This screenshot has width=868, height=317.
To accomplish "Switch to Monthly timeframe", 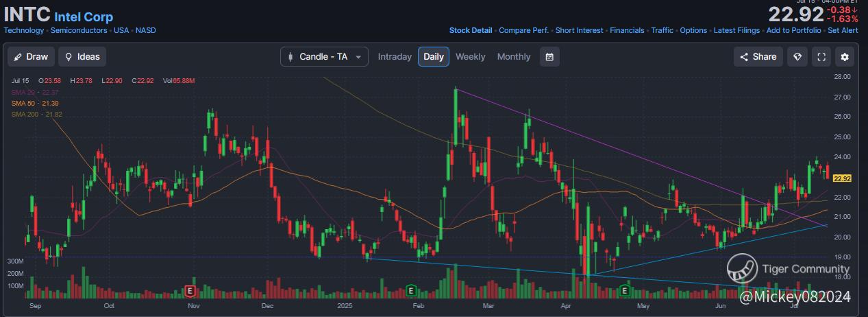I will click(x=514, y=57).
